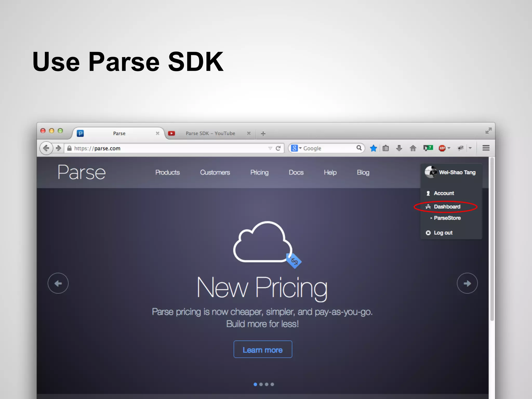Click the 'Build more for less!' text
The image size is (532, 399).
[x=262, y=324]
